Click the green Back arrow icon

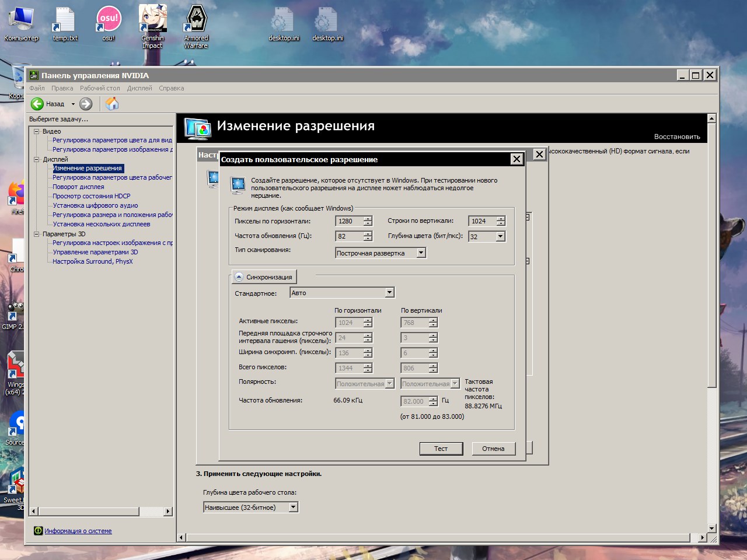click(x=37, y=104)
